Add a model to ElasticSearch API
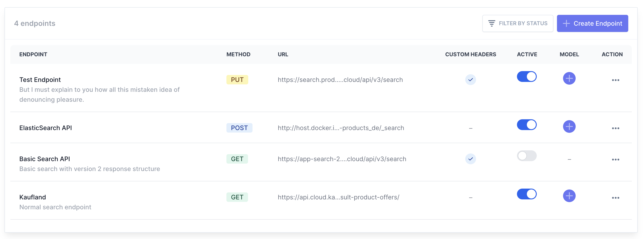Image resolution: width=644 pixels, height=239 pixels. (x=569, y=127)
